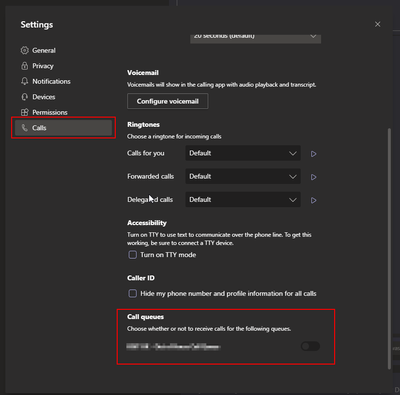The image size is (400, 395).
Task: Click the Devices headset icon
Action: (24, 97)
